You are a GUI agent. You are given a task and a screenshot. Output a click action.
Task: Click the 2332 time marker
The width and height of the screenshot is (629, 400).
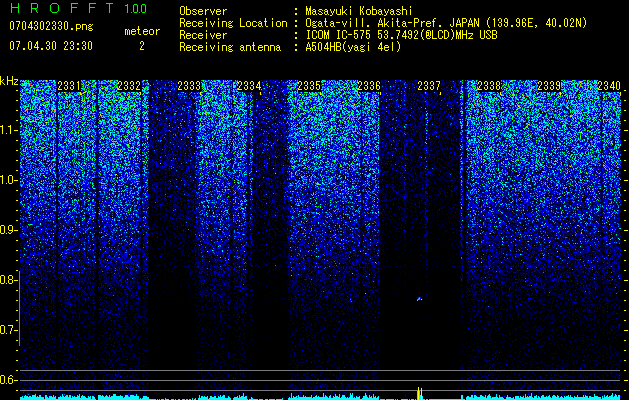pyautogui.click(x=129, y=86)
